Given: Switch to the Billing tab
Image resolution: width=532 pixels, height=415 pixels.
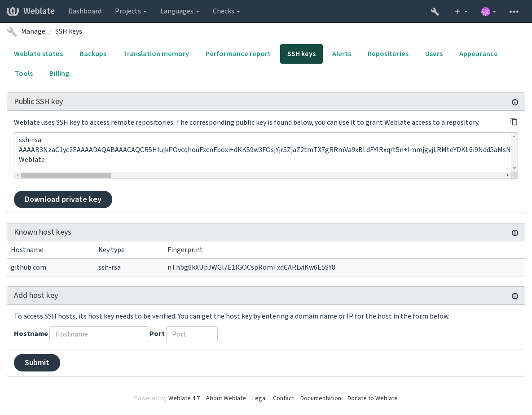Looking at the screenshot, I should coord(59,73).
